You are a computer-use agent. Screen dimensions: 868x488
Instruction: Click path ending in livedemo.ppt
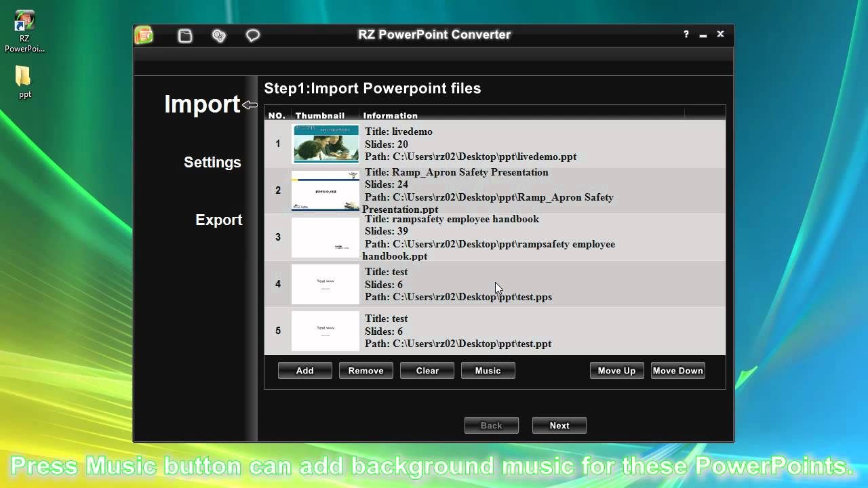click(471, 157)
